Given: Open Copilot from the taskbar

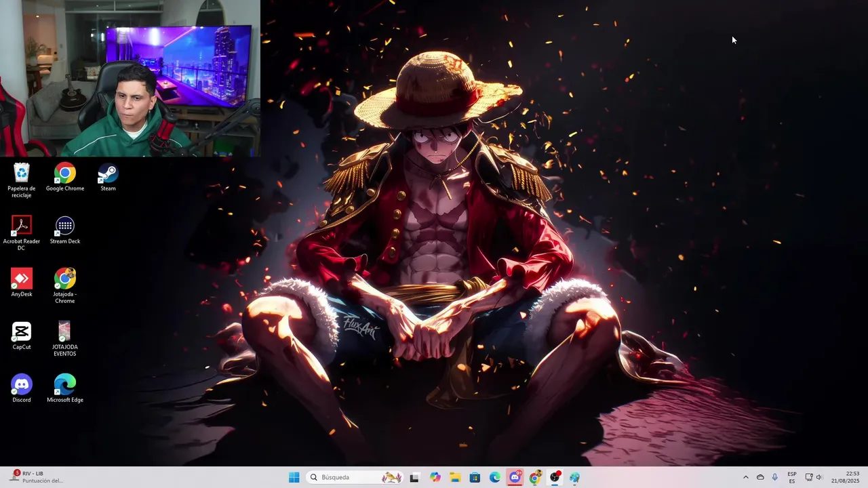Looking at the screenshot, I should (435, 477).
